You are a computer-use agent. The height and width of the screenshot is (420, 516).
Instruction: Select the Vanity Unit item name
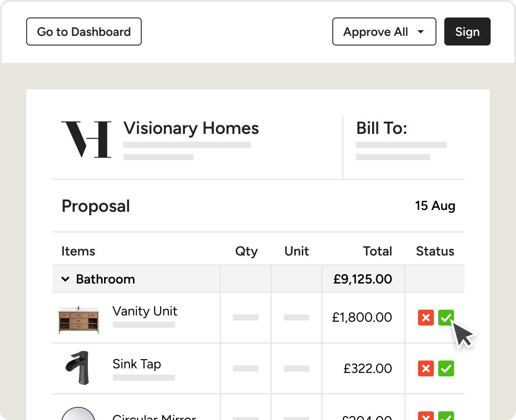coord(145,311)
